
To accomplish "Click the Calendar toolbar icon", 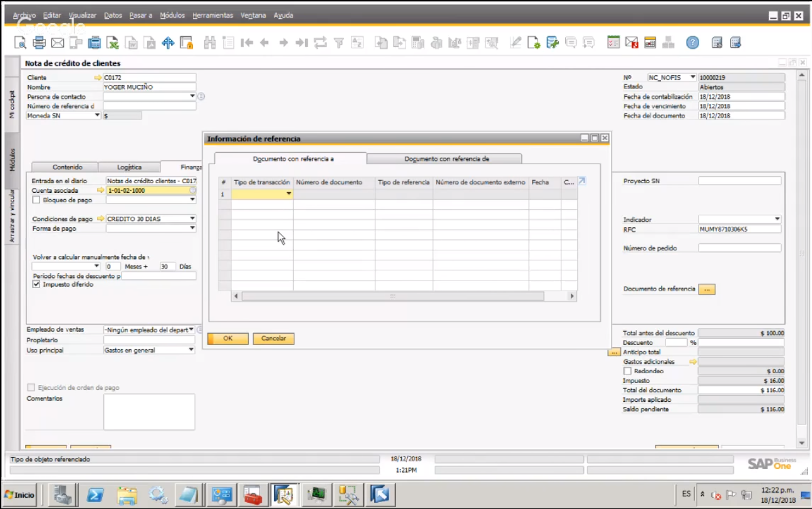I will pyautogui.click(x=650, y=42).
